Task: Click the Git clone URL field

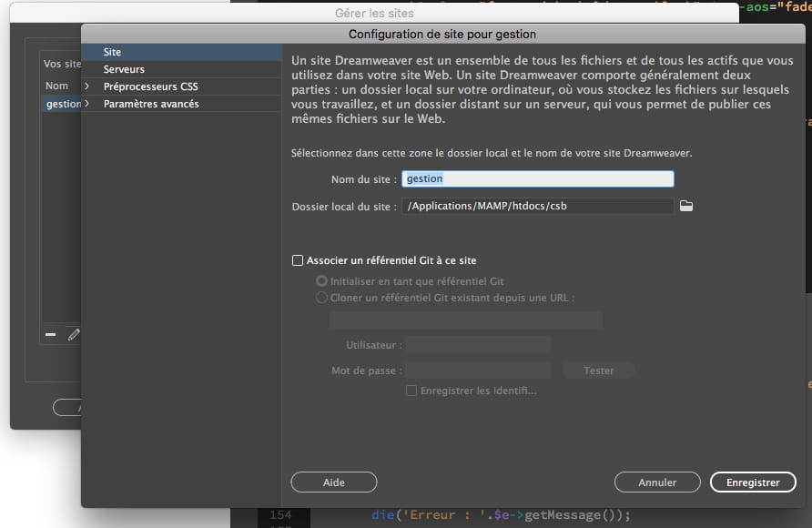Action: tap(466, 320)
